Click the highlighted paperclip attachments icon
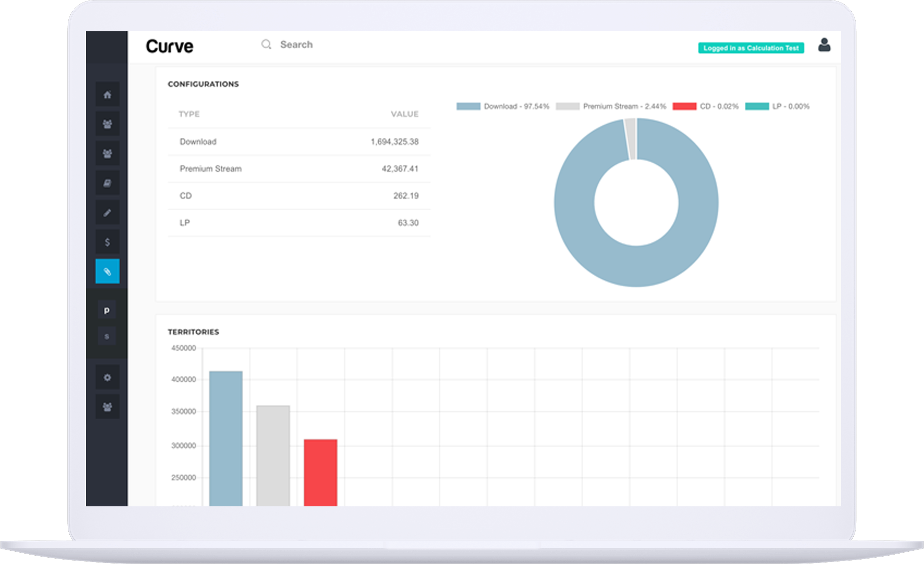This screenshot has height=564, width=924. [107, 272]
